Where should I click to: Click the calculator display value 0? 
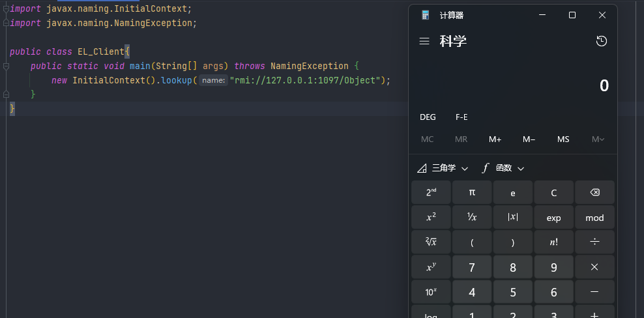tap(604, 85)
